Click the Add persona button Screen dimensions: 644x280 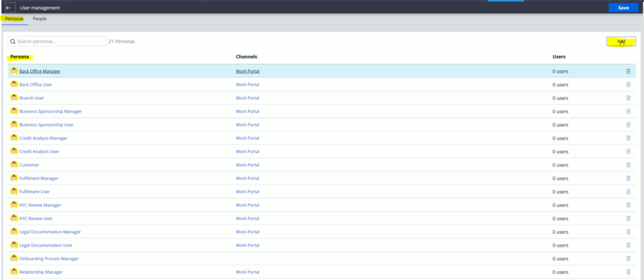[621, 41]
